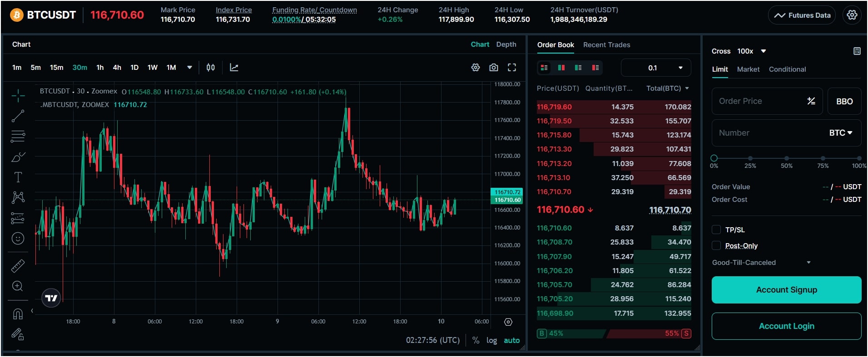Show only asks in order book

pos(595,68)
